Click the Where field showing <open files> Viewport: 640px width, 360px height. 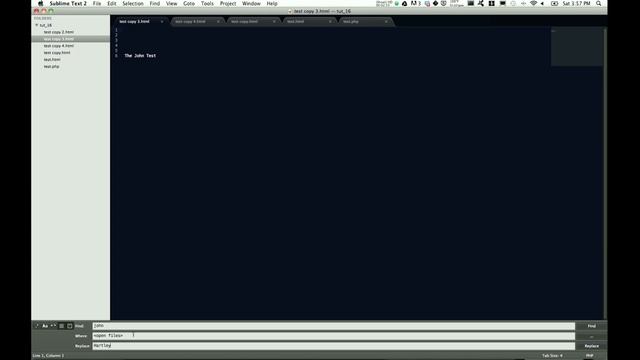tap(333, 336)
